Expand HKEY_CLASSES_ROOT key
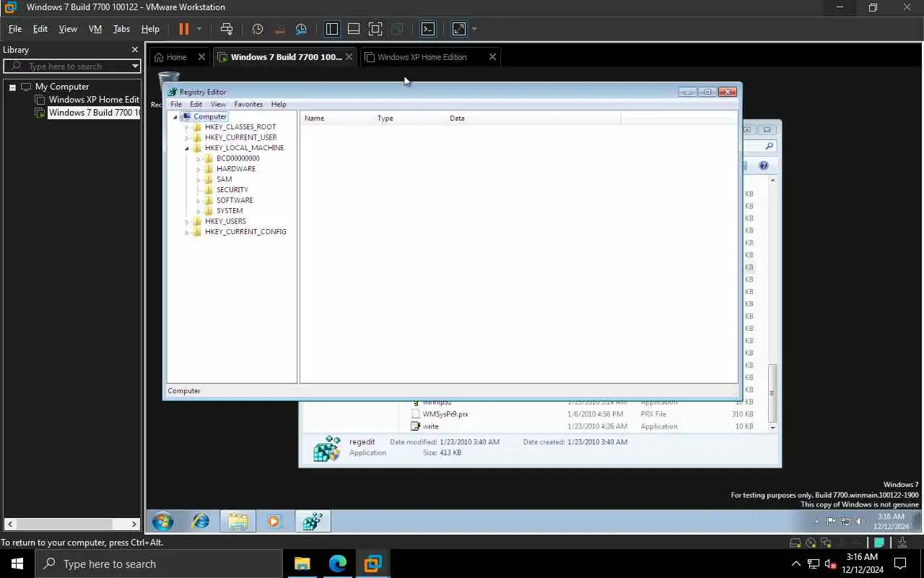 tap(186, 127)
